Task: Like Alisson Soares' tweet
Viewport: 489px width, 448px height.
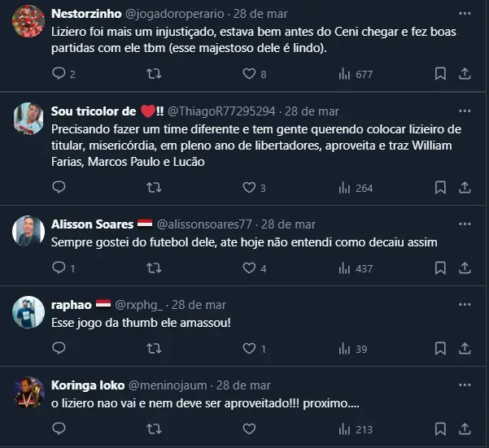Action: point(249,267)
